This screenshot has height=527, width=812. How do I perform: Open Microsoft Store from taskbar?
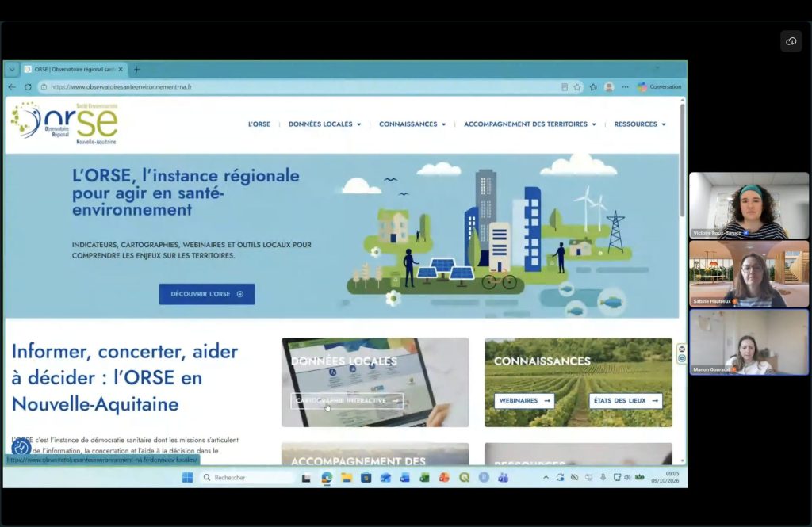366,477
